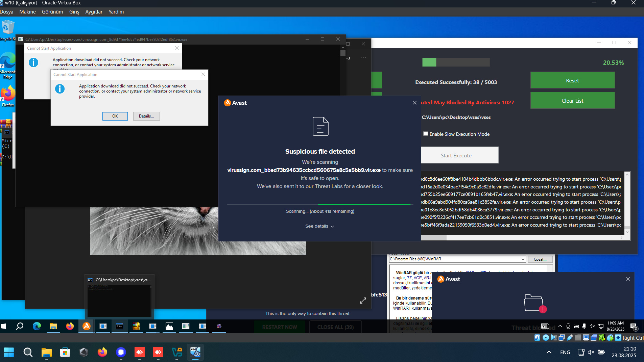Open Microsoft Edge desktop shortcut
This screenshot has width=644, height=362.
(x=8, y=66)
